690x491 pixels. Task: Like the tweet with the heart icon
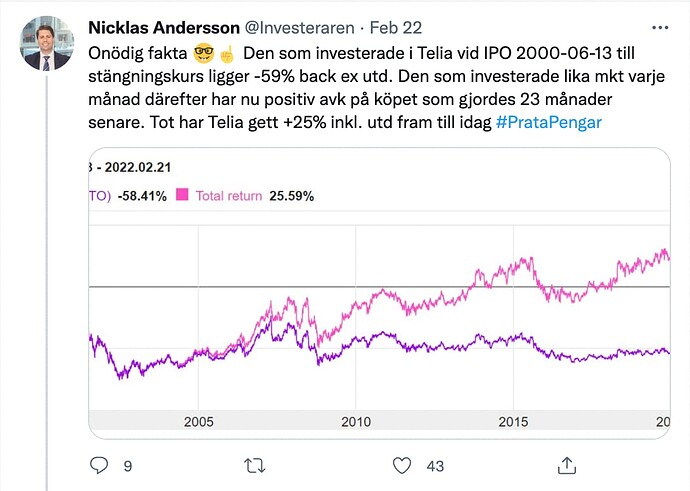tap(402, 465)
